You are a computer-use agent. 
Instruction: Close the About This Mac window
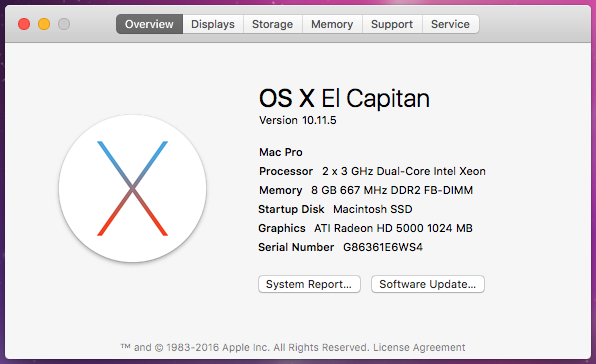[x=24, y=24]
